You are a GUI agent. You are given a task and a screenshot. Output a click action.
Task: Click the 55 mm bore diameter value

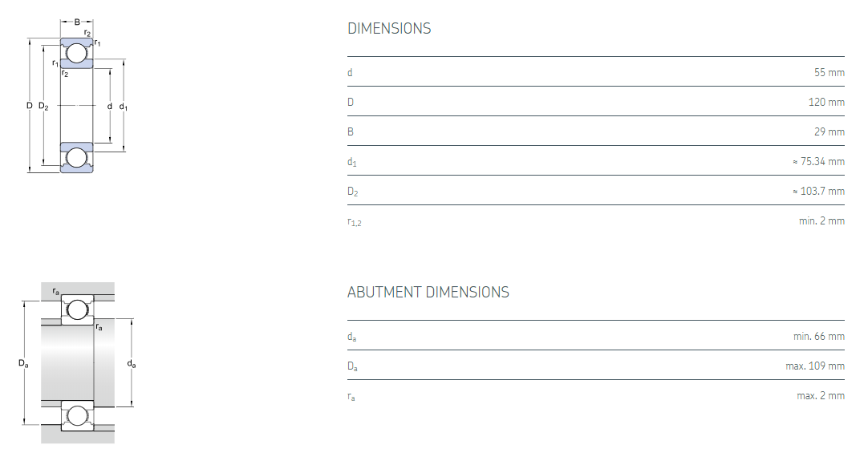(829, 72)
